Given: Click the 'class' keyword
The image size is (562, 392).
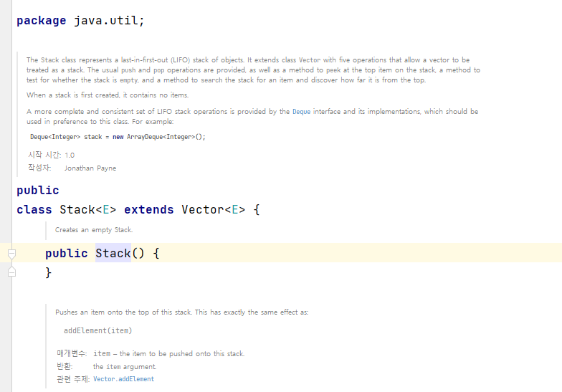Looking at the screenshot, I should [34, 209].
